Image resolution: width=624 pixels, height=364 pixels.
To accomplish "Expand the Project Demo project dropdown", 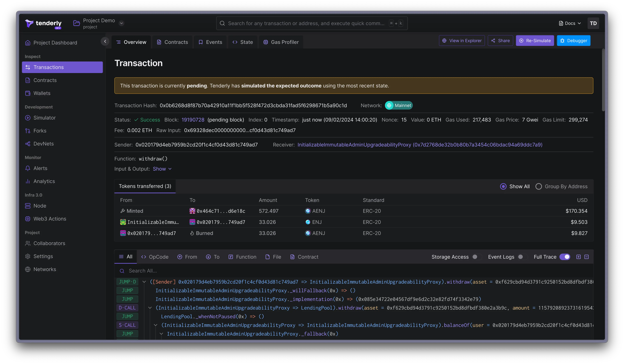I will [121, 23].
